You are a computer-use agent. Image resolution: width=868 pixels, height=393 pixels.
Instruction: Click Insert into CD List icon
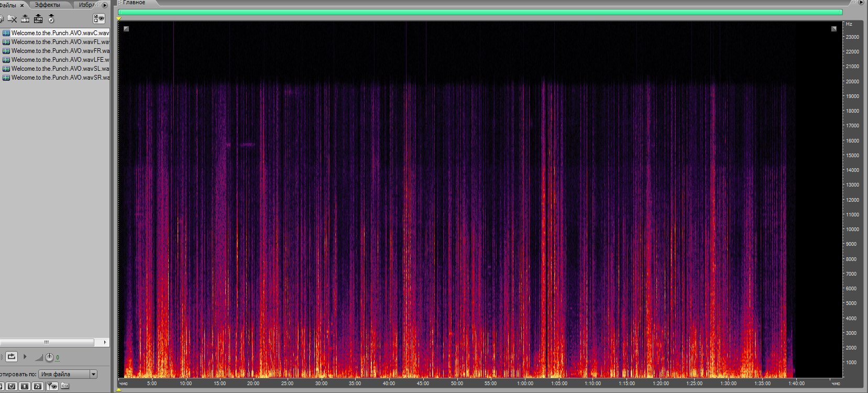[51, 19]
